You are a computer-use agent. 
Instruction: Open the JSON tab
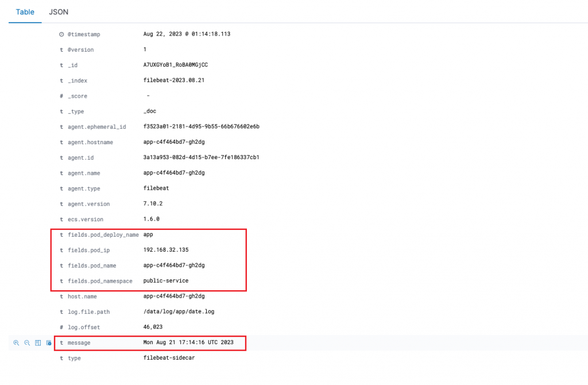(x=59, y=12)
